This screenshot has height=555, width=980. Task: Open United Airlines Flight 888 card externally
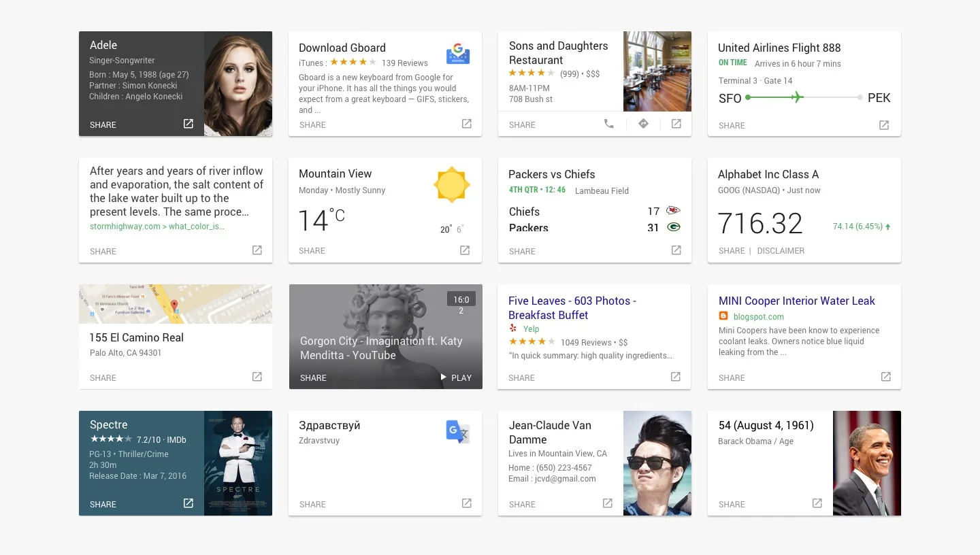884,125
